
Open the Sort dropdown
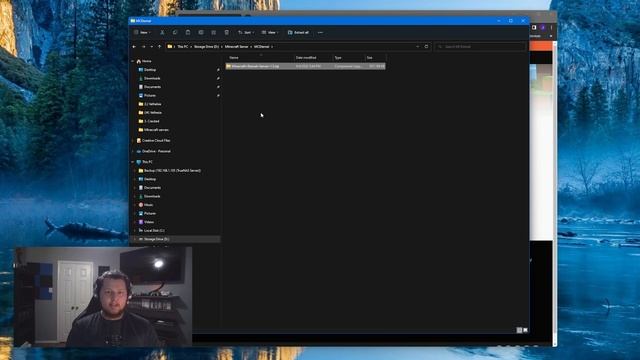[x=246, y=32]
